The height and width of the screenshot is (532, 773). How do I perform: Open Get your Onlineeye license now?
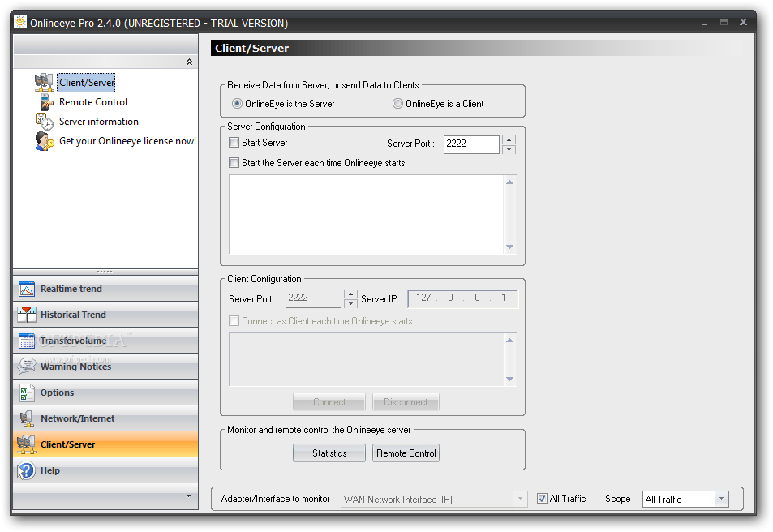click(127, 141)
